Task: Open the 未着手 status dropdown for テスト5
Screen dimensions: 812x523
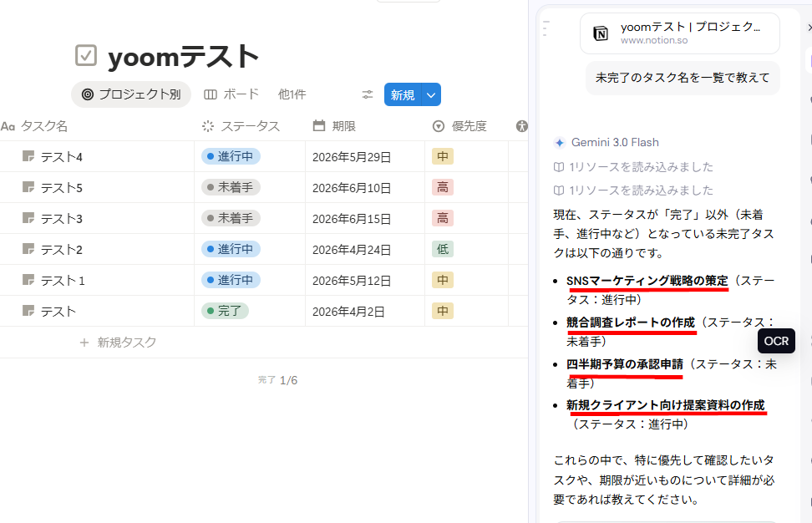Action: coord(231,187)
